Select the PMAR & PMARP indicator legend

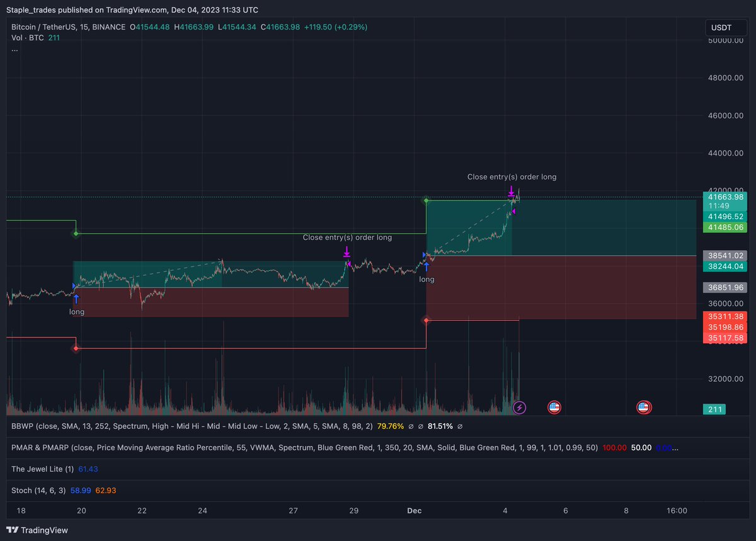click(x=305, y=448)
